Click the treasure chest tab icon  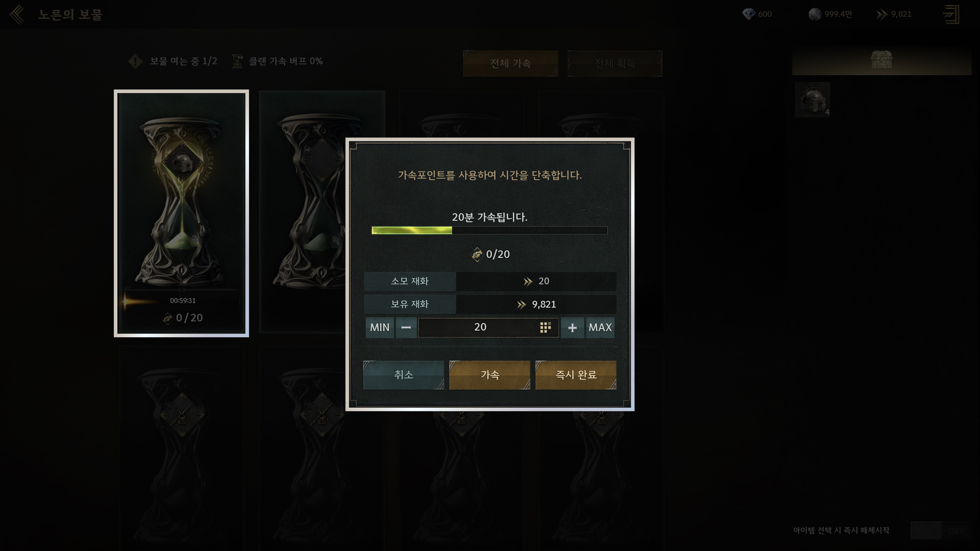[881, 60]
